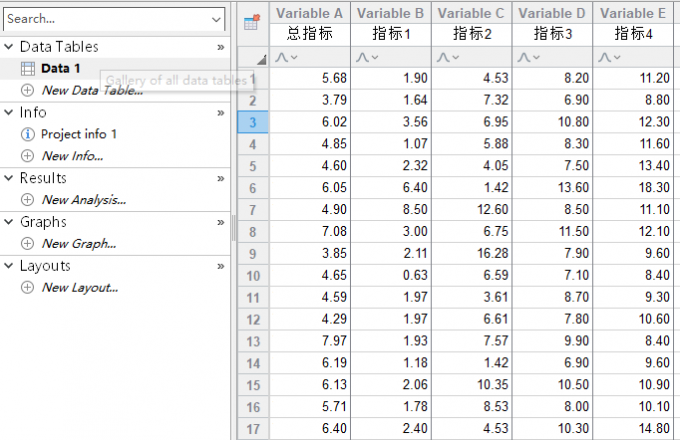Click the plus icon beside New Graph
This screenshot has width=680, height=440.
pos(27,243)
